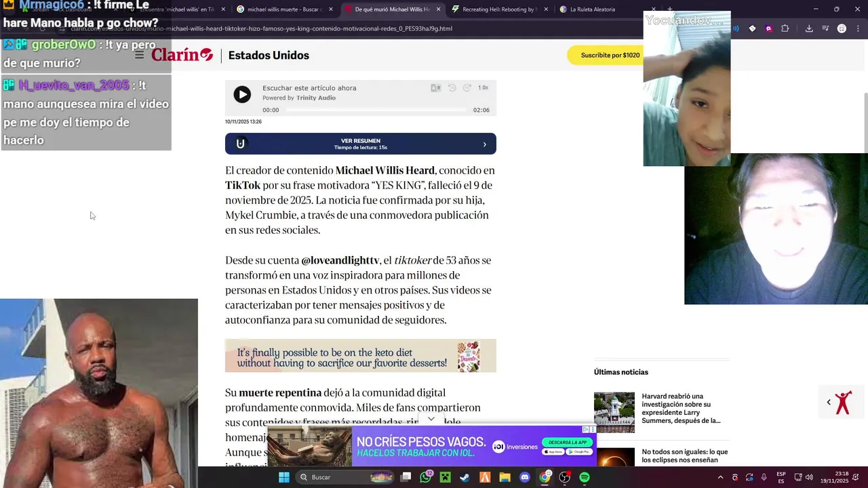Change 1.0x audio playback speed
Image resolution: width=868 pixels, height=488 pixels.
[483, 87]
